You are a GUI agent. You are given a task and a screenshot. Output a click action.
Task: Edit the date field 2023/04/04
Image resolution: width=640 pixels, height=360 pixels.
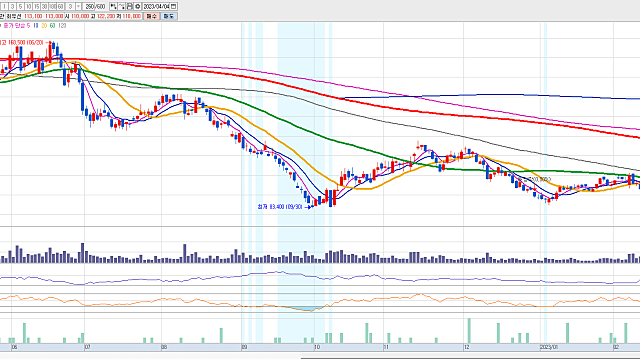pos(156,7)
